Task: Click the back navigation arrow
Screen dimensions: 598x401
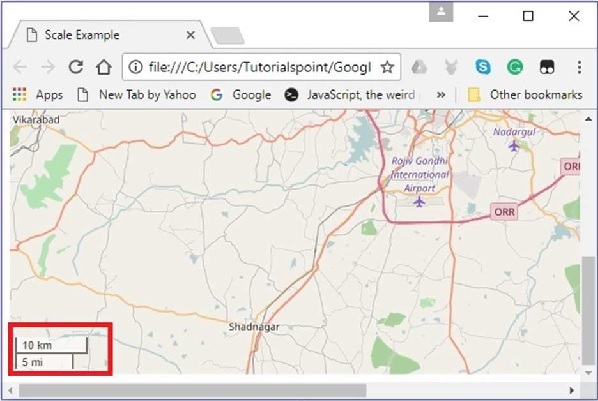Action: click(x=20, y=67)
